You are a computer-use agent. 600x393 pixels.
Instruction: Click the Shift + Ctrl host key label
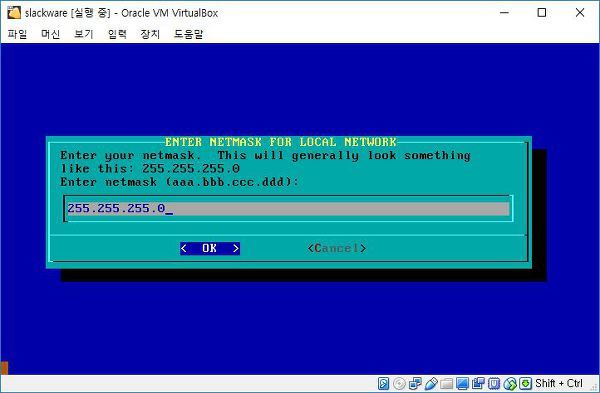(559, 383)
